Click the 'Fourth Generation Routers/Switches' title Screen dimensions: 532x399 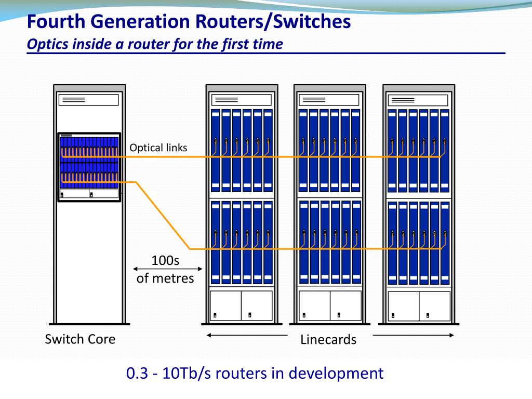[189, 21]
